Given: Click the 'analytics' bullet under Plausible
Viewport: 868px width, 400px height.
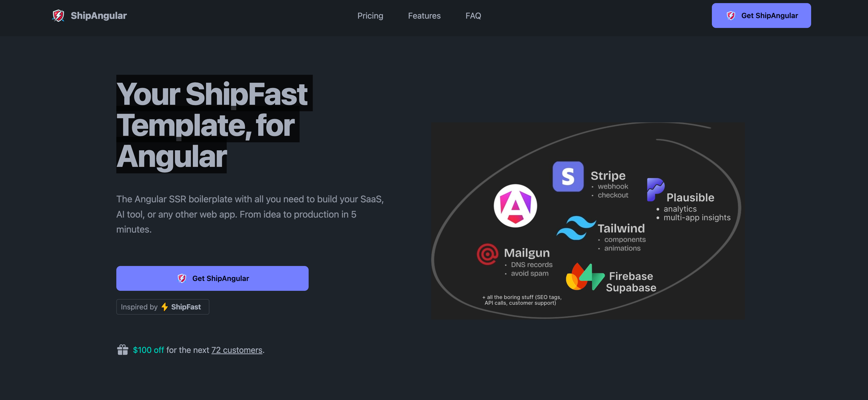Looking at the screenshot, I should click(x=680, y=209).
